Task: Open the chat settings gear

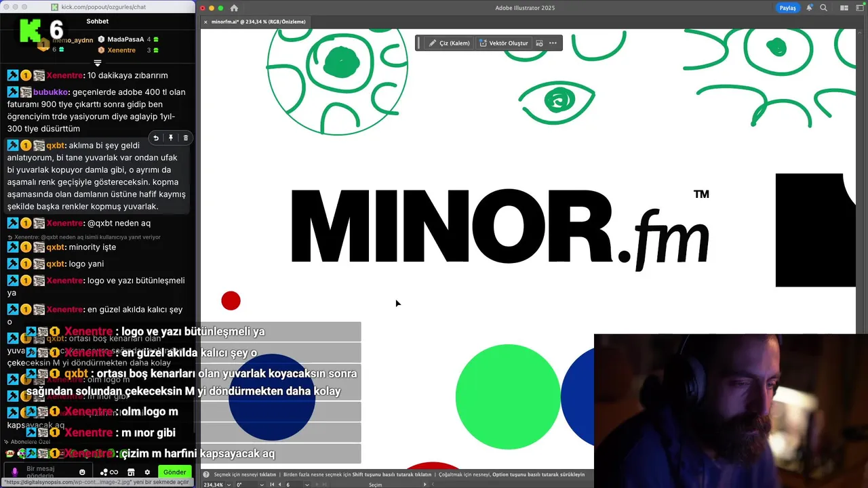Action: (x=147, y=472)
